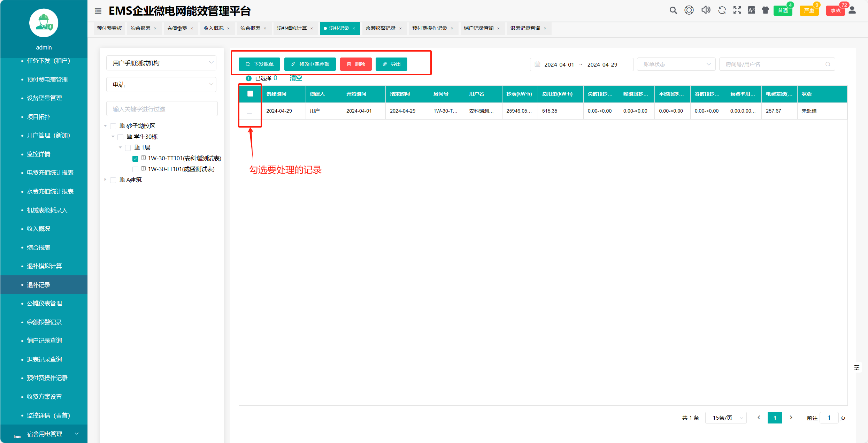Open the 账单状态 status dropdown
868x443 pixels.
[x=676, y=64]
